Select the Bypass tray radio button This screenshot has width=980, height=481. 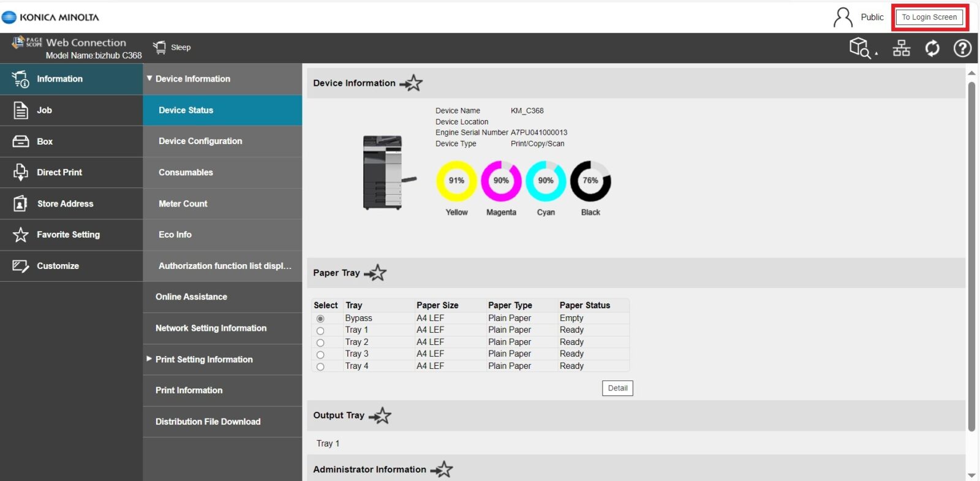tap(320, 319)
